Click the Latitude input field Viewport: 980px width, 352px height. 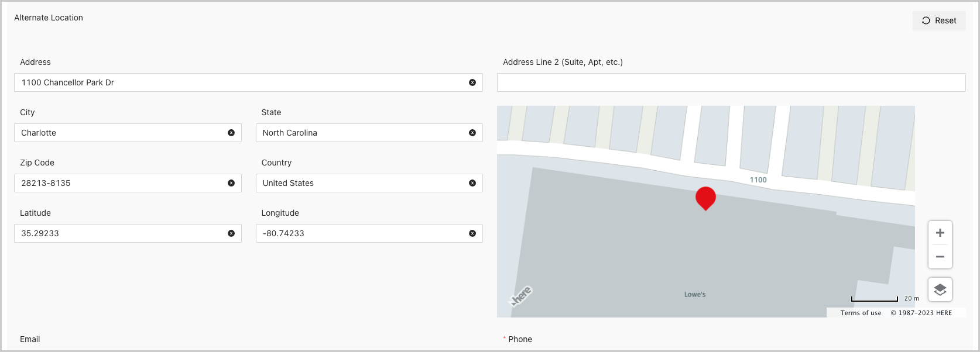point(120,233)
